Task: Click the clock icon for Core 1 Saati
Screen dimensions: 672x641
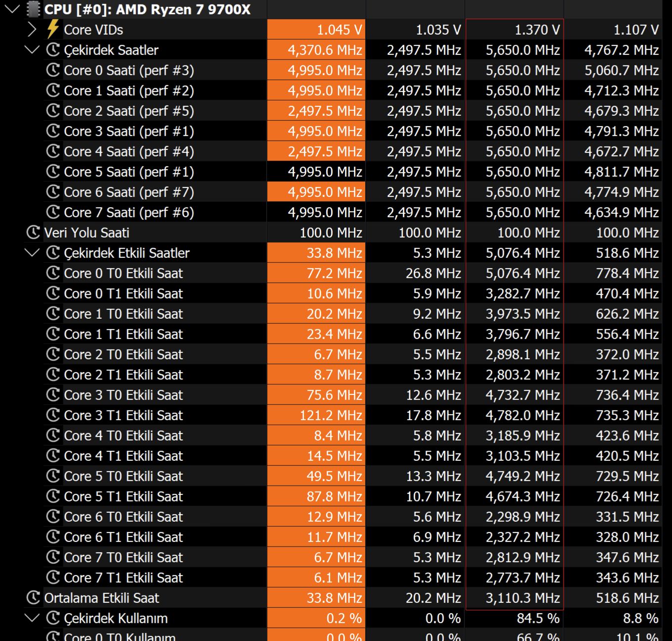Action: point(53,90)
